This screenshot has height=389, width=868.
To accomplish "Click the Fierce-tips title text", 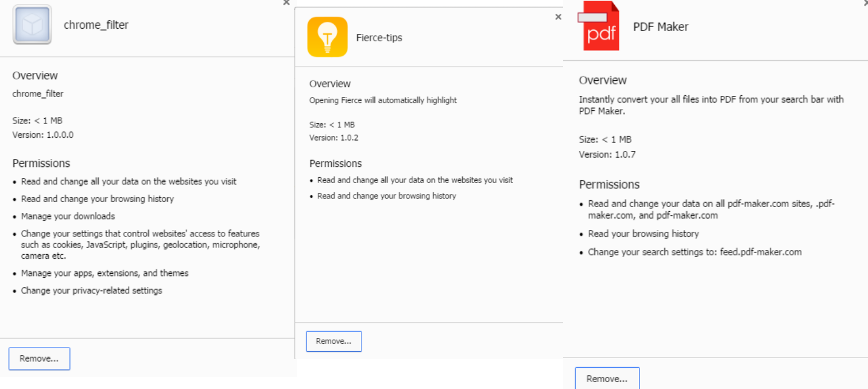I will tap(379, 38).
